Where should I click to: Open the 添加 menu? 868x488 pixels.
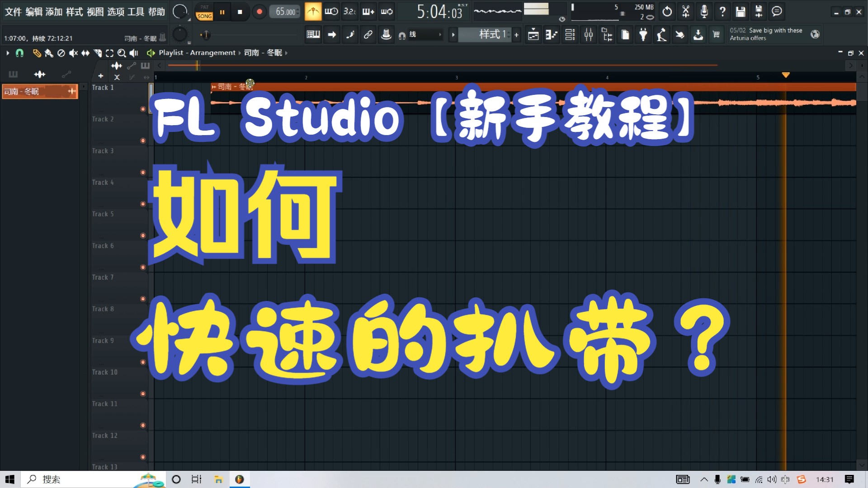(54, 12)
